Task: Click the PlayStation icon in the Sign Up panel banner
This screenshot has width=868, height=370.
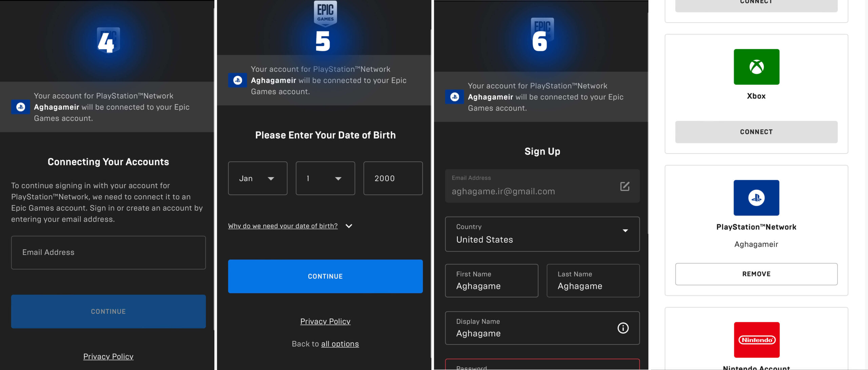Action: [454, 97]
